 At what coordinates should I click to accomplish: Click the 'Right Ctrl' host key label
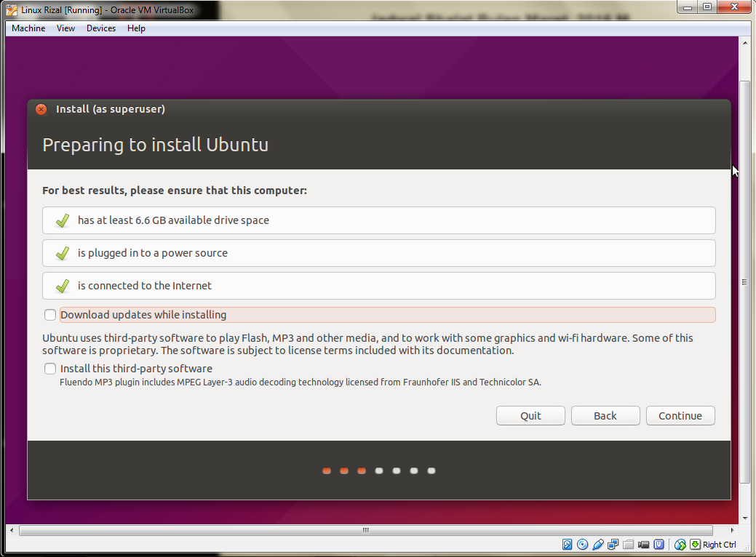click(720, 545)
